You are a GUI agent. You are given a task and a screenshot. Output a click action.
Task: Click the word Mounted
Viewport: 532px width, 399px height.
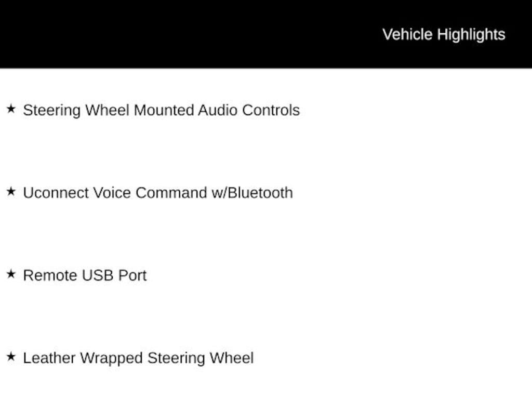coord(164,110)
